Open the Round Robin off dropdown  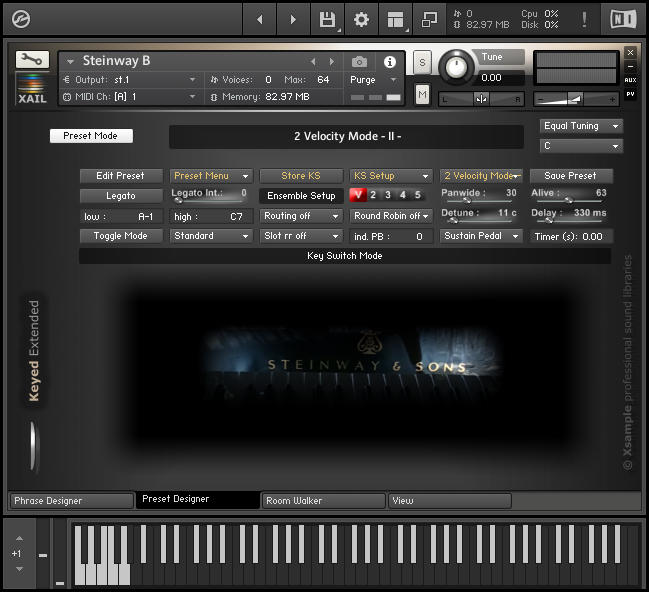pyautogui.click(x=391, y=216)
